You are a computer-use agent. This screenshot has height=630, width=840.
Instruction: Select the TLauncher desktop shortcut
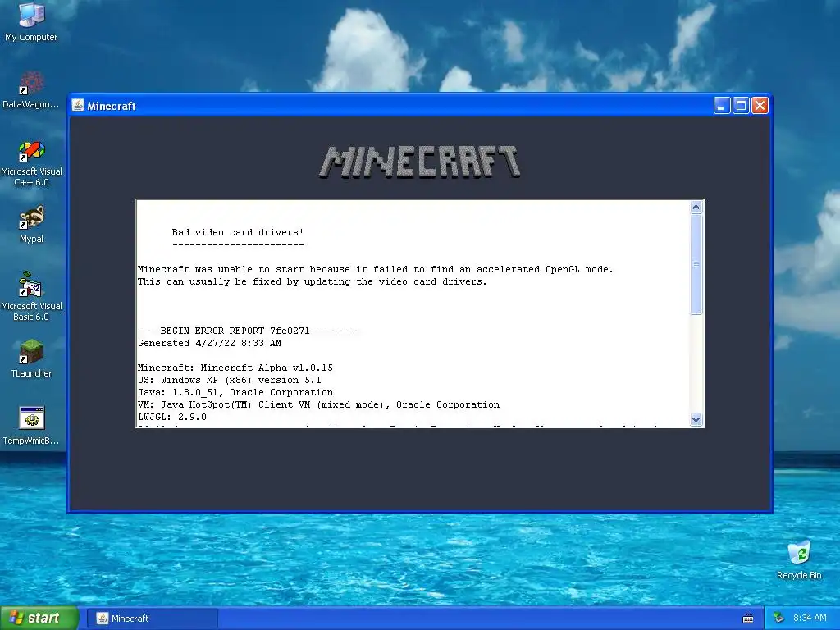[31, 358]
